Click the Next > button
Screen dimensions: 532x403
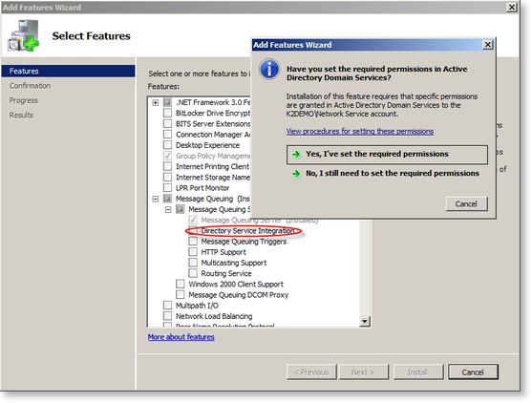coord(363,372)
